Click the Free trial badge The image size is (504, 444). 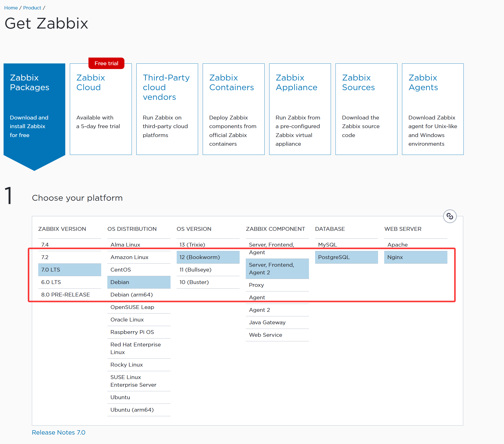pyautogui.click(x=106, y=63)
